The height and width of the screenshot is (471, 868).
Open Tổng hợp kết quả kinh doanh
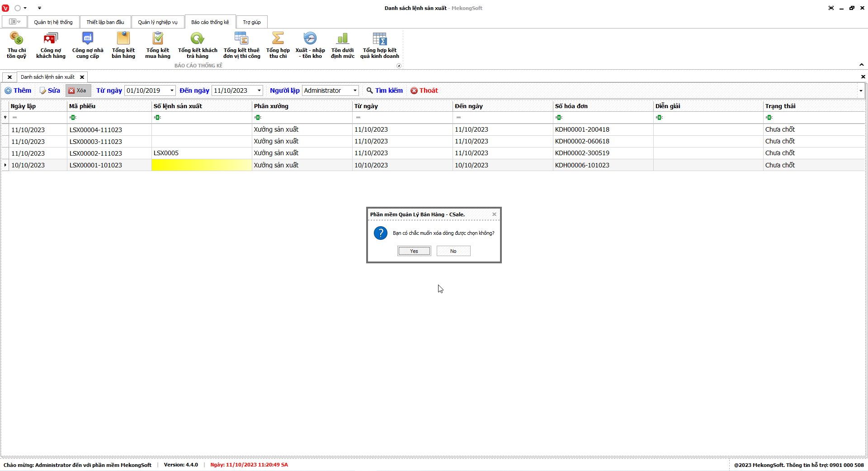coord(380,45)
